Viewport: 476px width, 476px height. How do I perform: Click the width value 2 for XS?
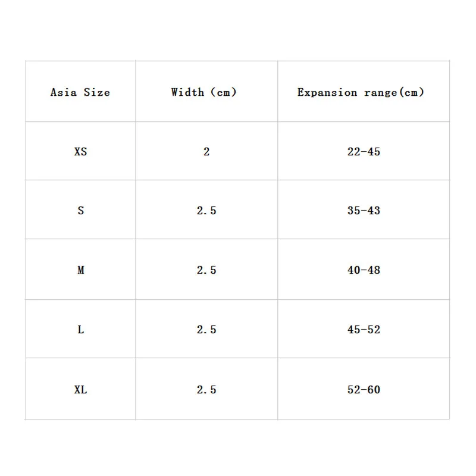pyautogui.click(x=206, y=151)
